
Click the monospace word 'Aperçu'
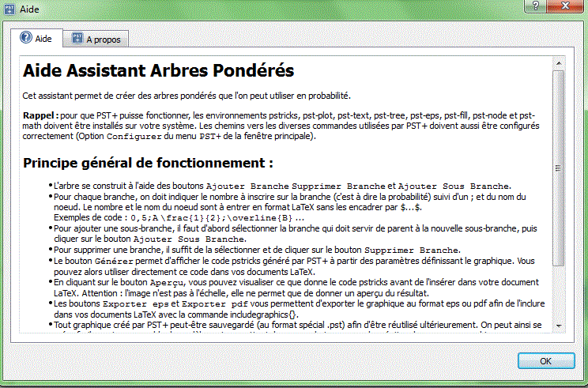[x=167, y=282]
